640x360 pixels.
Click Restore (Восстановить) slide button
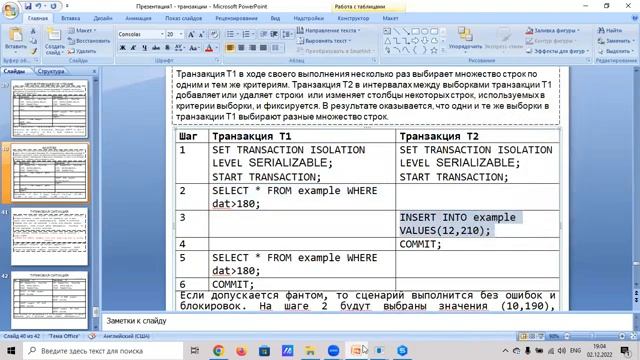[x=89, y=41]
